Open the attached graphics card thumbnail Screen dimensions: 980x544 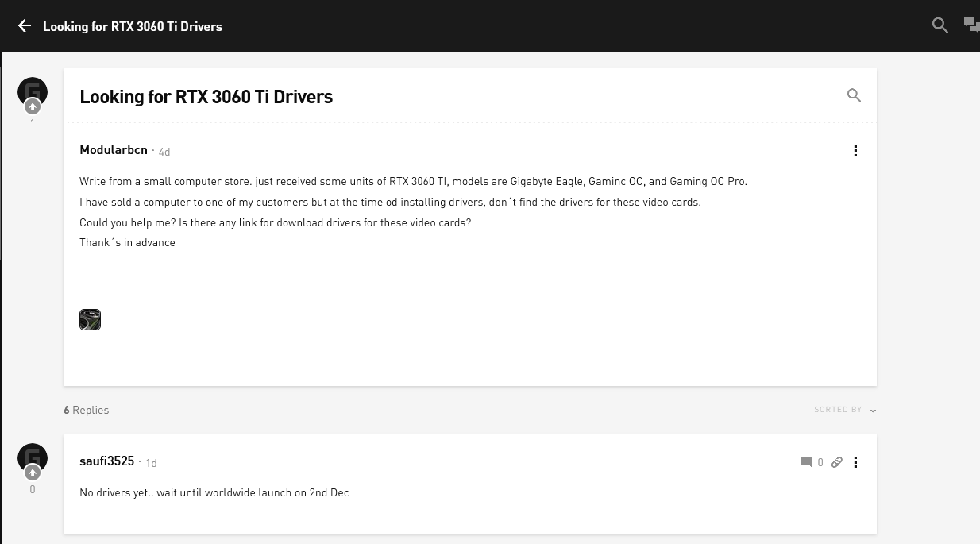click(91, 320)
